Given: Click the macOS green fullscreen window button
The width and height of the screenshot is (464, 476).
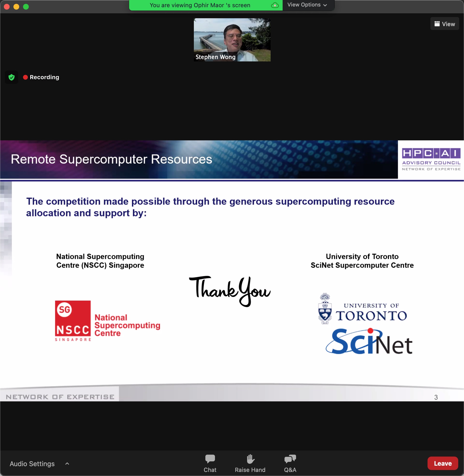Looking at the screenshot, I should (26, 6).
